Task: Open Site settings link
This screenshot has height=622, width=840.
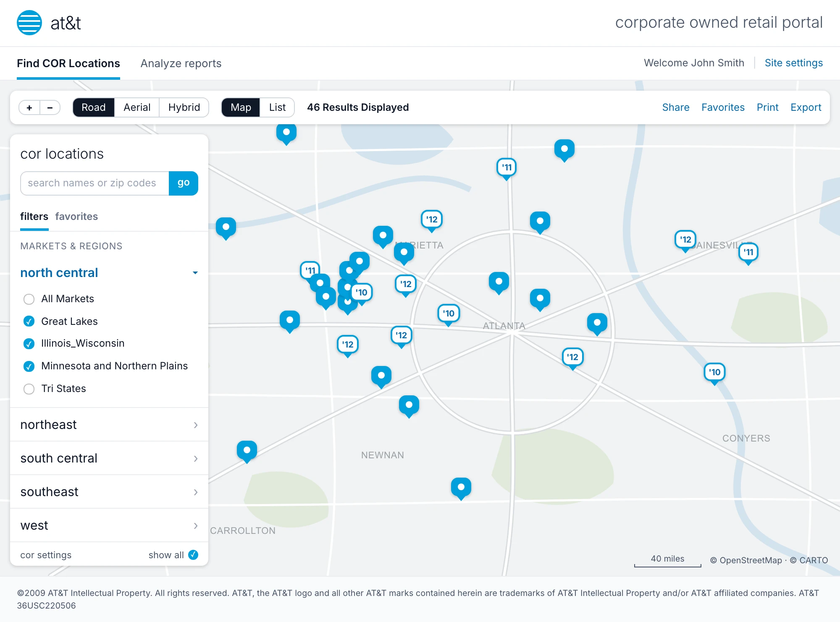Action: point(794,63)
